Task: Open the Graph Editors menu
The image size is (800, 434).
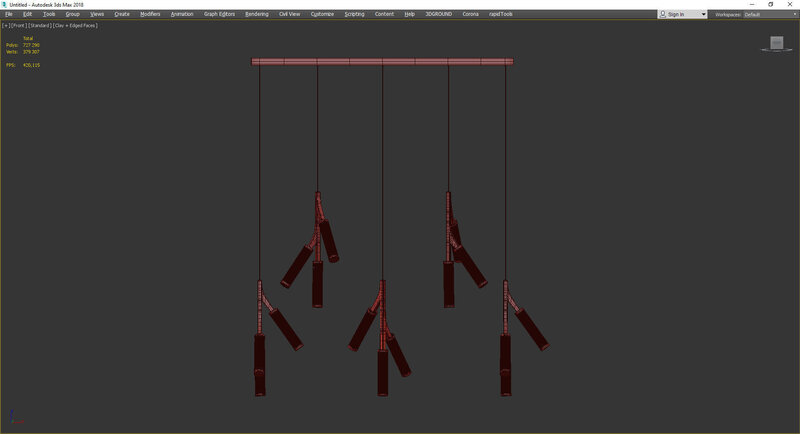Action: [x=219, y=14]
